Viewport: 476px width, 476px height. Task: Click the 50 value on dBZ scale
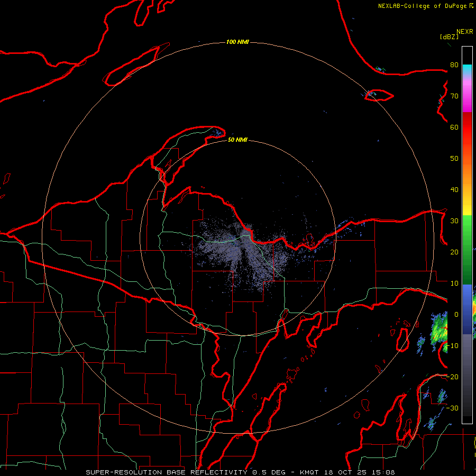click(x=454, y=159)
